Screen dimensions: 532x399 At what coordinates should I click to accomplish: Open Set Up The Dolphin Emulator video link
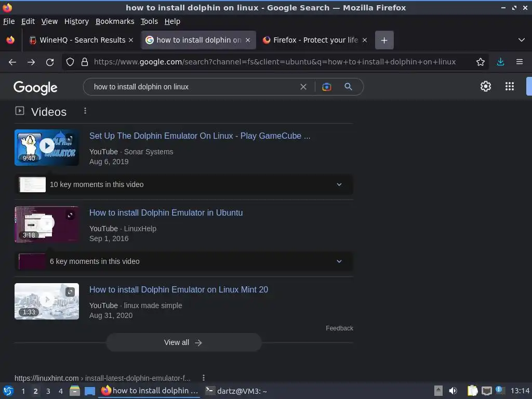tap(199, 136)
